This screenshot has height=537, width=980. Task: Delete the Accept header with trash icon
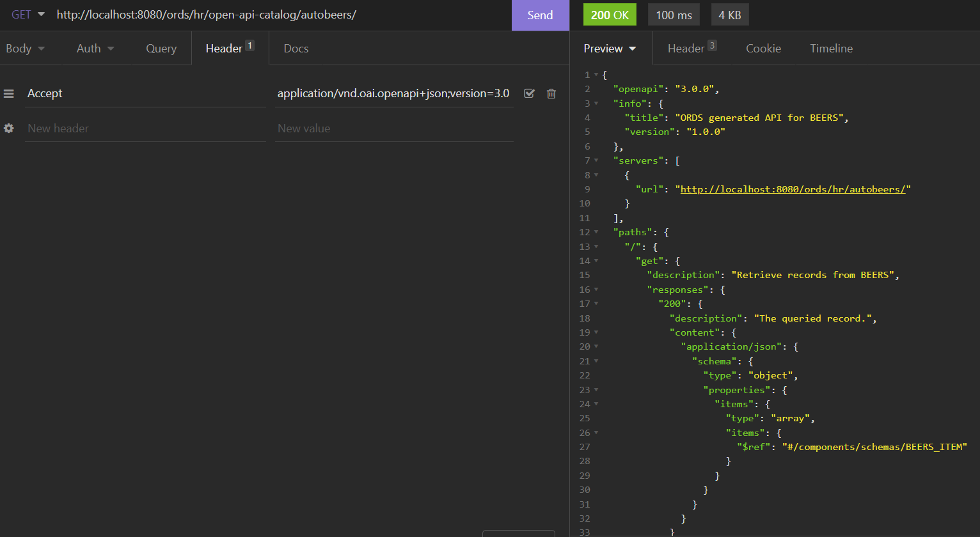coord(551,93)
